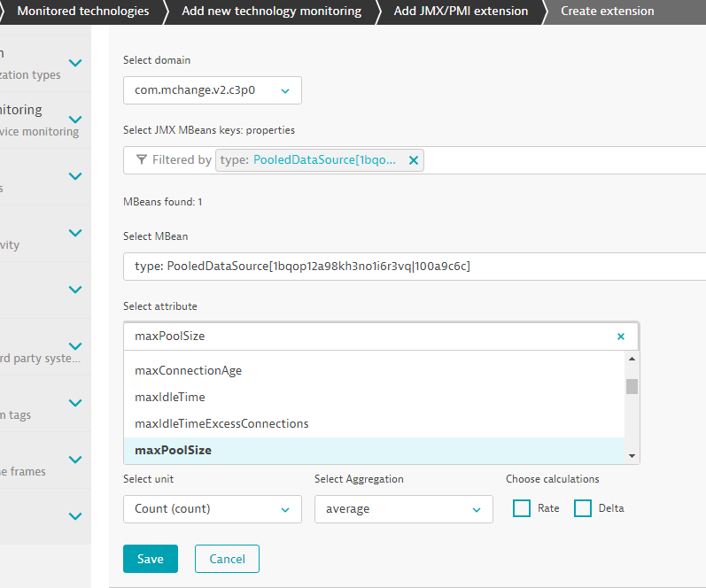Enable the Rate calculation checkbox
The height and width of the screenshot is (588, 706).
(522, 508)
